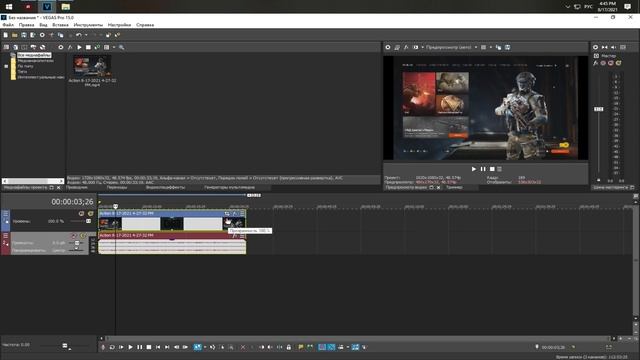
Task: Select the 'Все медиафайлы' bin
Action: click(x=34, y=55)
